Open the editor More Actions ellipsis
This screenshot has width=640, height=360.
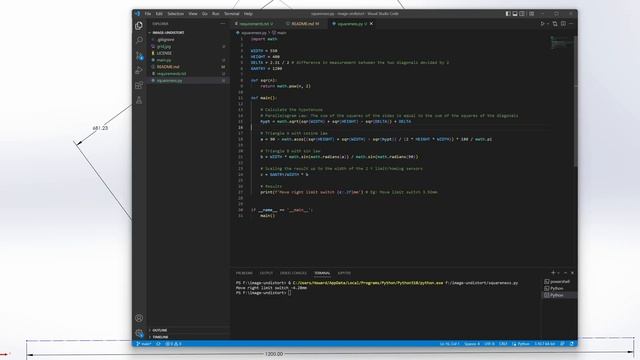coord(571,24)
